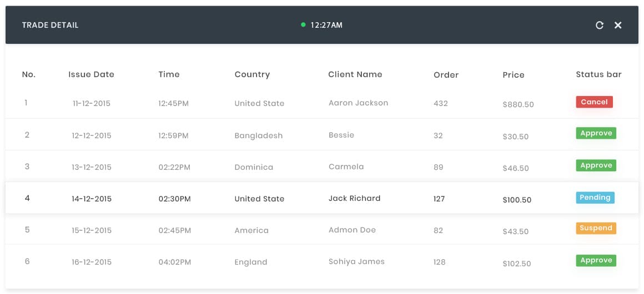The image size is (644, 294).
Task: Click the 12:27AM time in header
Action: [x=326, y=25]
